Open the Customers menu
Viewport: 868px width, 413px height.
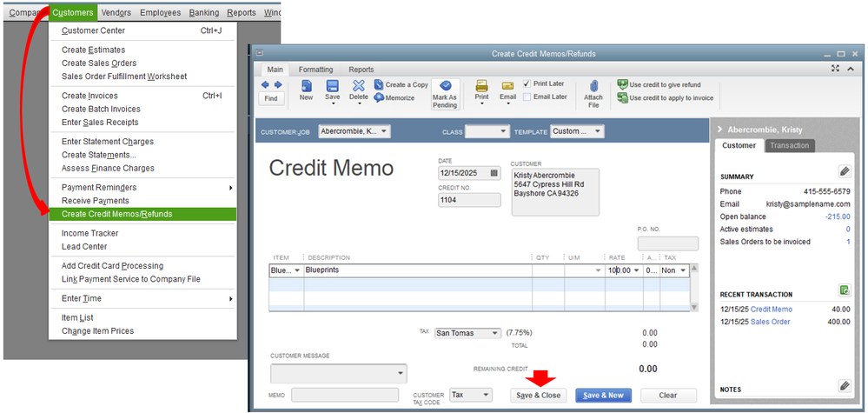coord(72,12)
